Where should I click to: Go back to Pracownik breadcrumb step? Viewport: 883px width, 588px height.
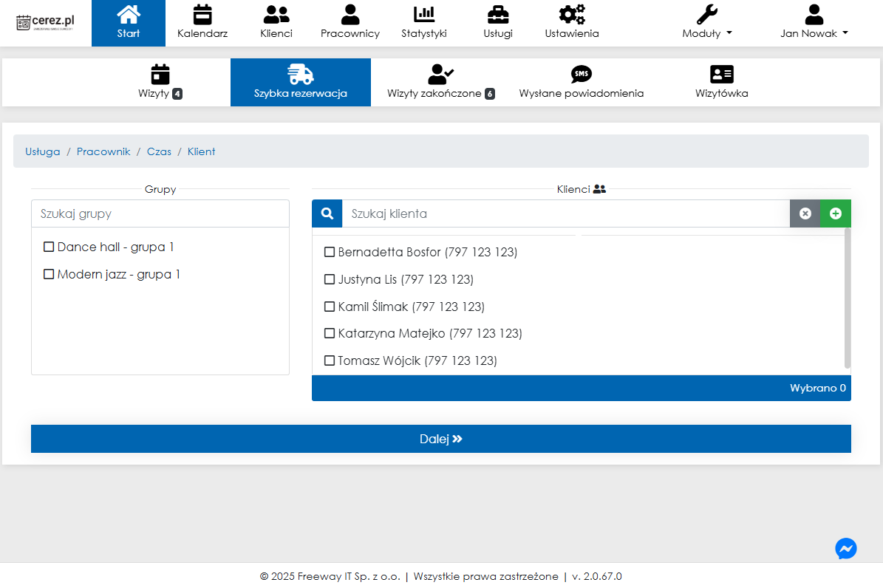pyautogui.click(x=103, y=151)
